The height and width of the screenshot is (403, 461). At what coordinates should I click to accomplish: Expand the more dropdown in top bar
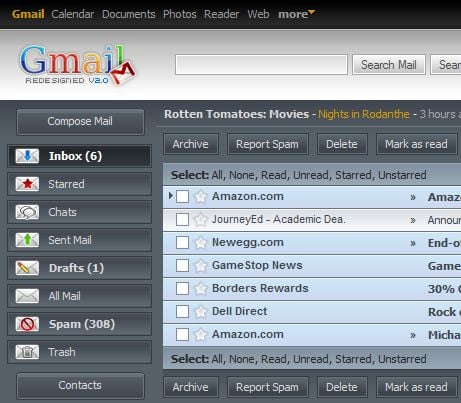(296, 14)
